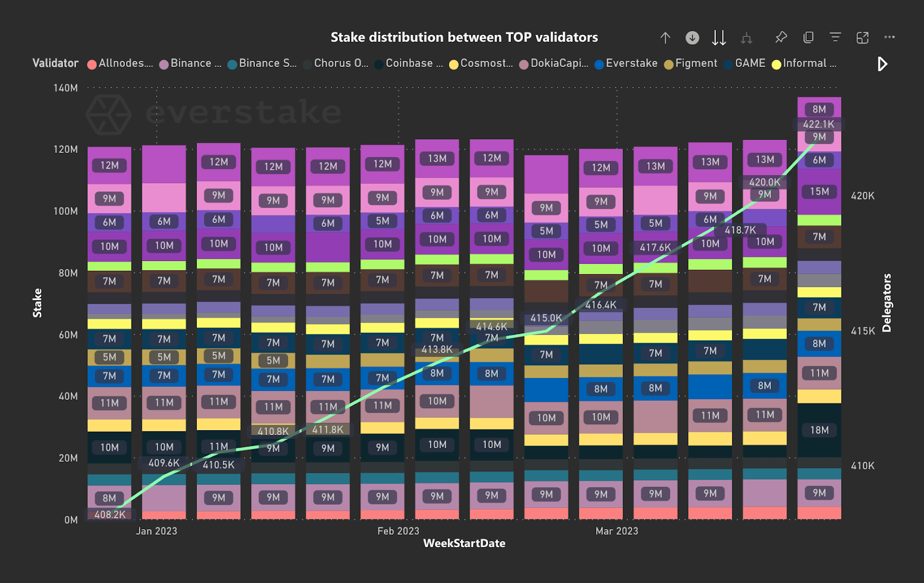Image resolution: width=924 pixels, height=583 pixels.
Task: Highlight the Binance S... legend entry
Action: click(x=262, y=64)
